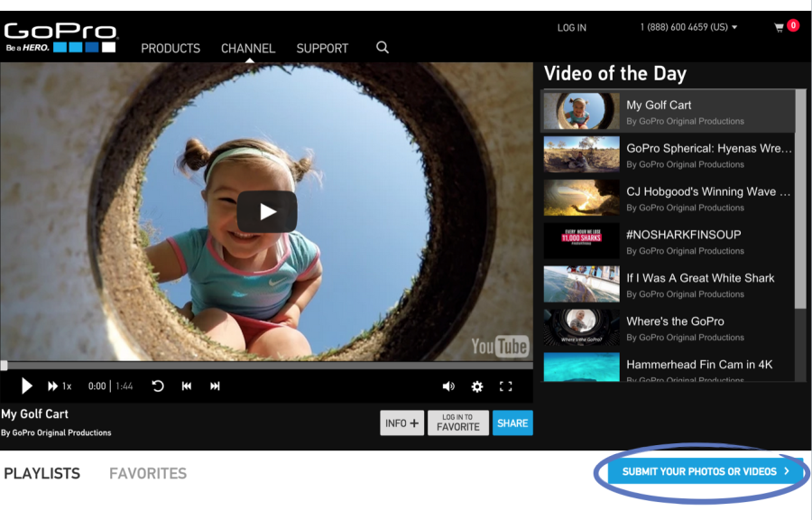812x520 pixels.
Task: Click LOG IN TO FAVORITE button
Action: [x=457, y=423]
